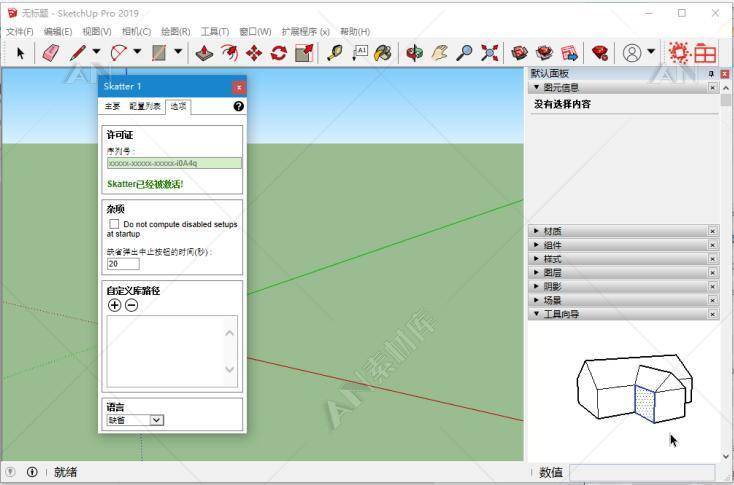The image size is (734, 485).
Task: Select the Push/Pull tool
Action: pos(204,53)
